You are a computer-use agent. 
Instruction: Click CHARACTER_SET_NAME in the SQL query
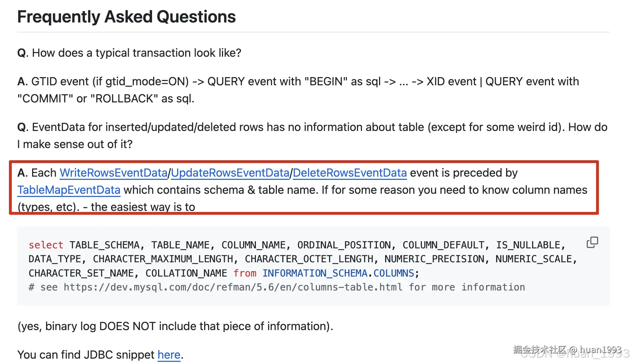pyautogui.click(x=81, y=273)
